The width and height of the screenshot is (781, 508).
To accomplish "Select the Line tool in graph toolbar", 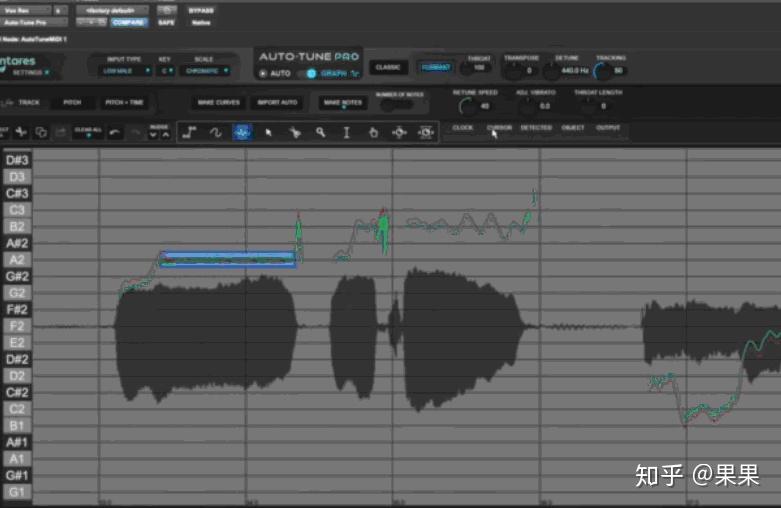I will click(189, 132).
